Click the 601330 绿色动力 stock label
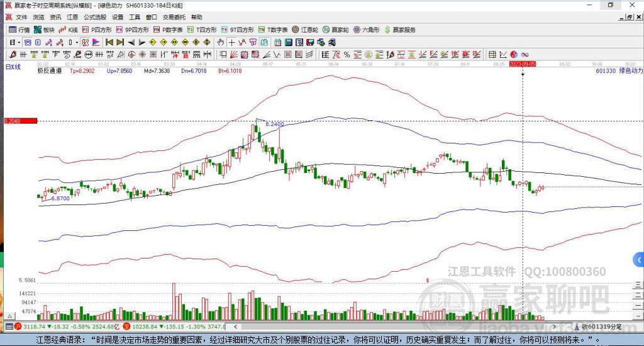This screenshot has width=644, height=346. coord(619,70)
